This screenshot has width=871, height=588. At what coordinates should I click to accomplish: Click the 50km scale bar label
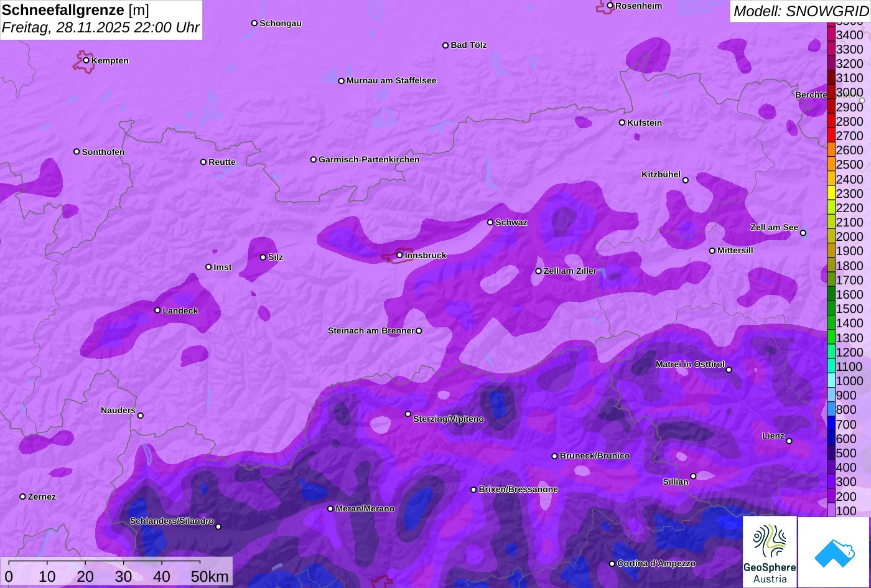coord(210,577)
